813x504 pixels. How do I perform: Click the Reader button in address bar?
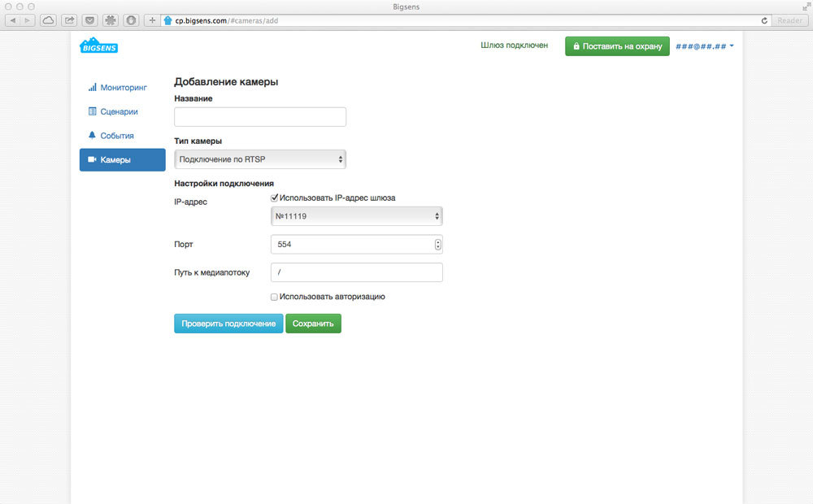(789, 21)
